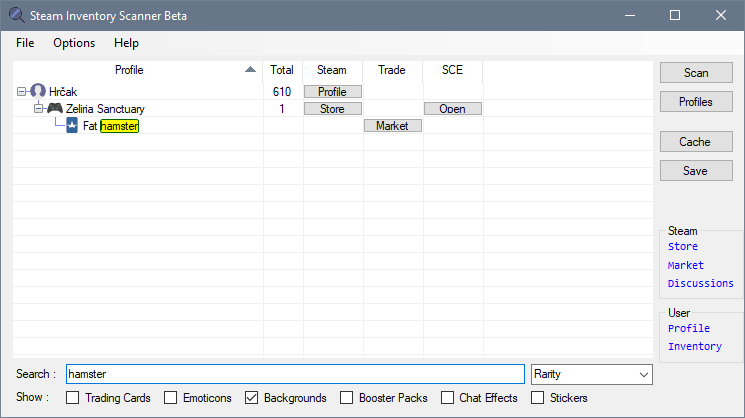Viewport: 745px width, 418px height.
Task: Sort by the Profile column header
Action: click(x=138, y=70)
